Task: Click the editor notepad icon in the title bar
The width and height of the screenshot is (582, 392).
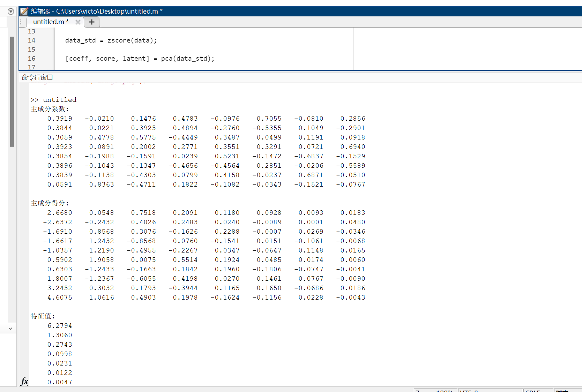Action: click(24, 12)
